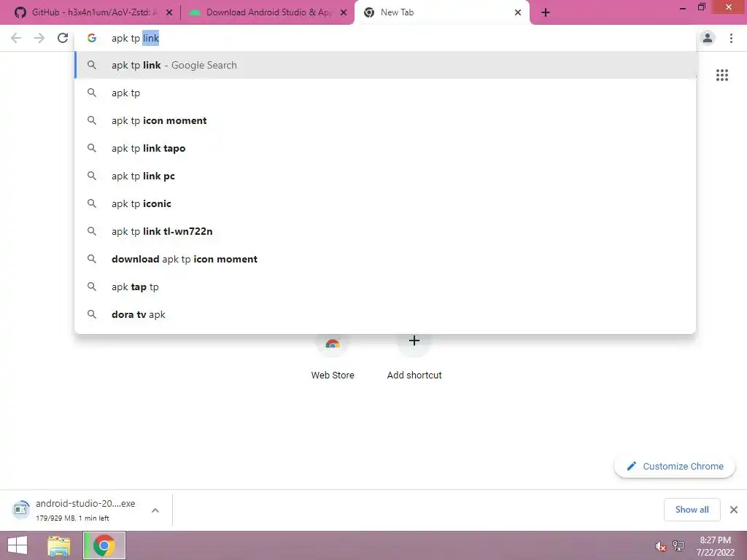Open the Chrome profile avatar menu
The image size is (747, 560).
point(708,38)
